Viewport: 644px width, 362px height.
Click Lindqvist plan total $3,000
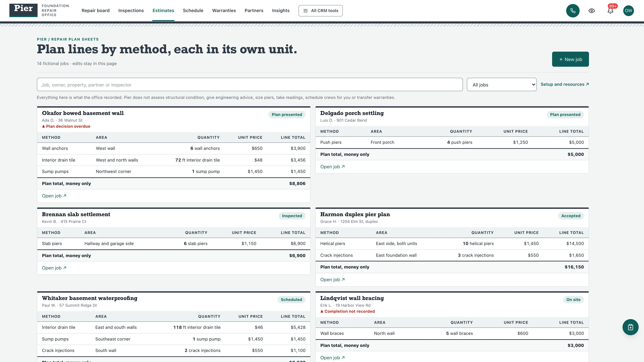(576, 345)
